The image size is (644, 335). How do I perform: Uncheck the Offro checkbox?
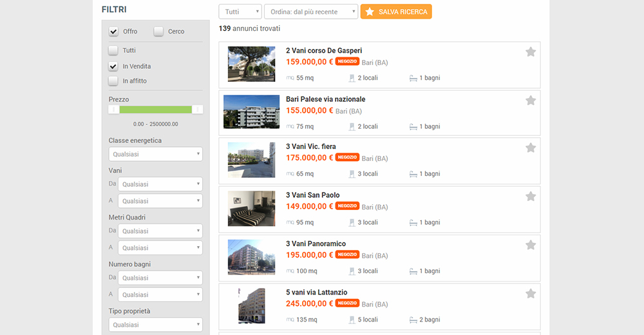pyautogui.click(x=113, y=31)
